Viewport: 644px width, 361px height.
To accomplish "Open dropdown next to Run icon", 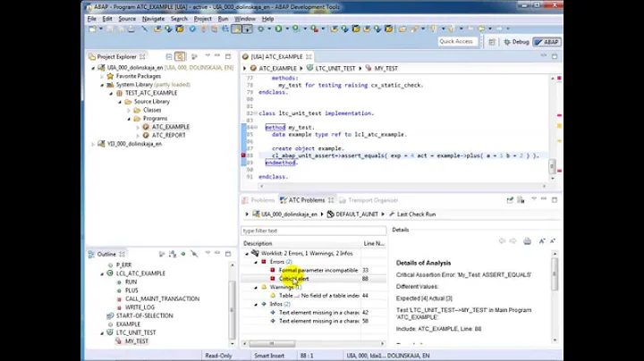I will point(287,29).
